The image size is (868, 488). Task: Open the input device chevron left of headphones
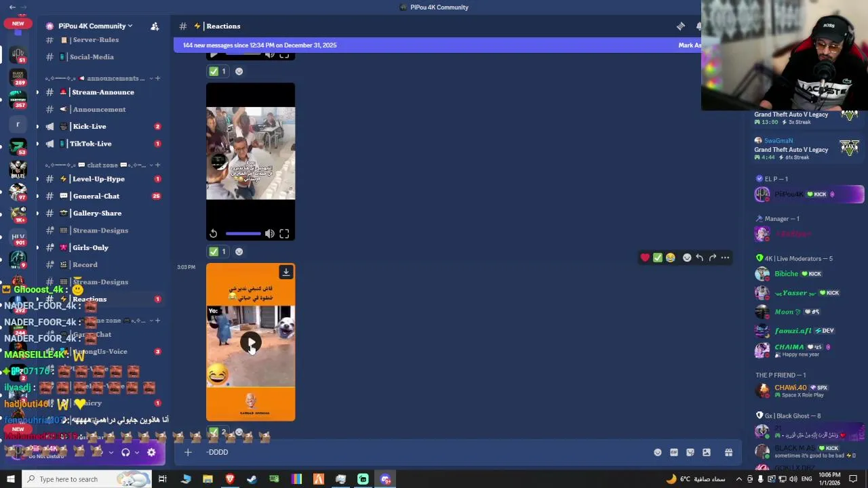[111, 452]
